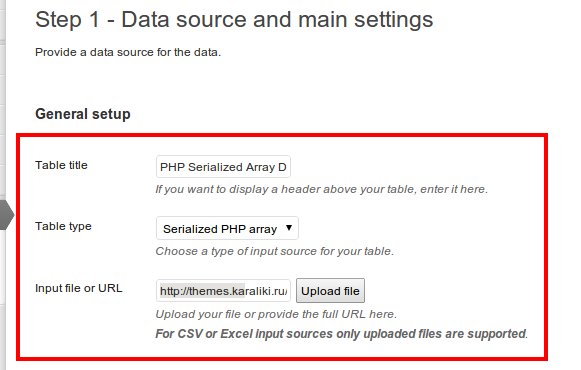Click highlighted http://themes text in URL field

[202, 291]
